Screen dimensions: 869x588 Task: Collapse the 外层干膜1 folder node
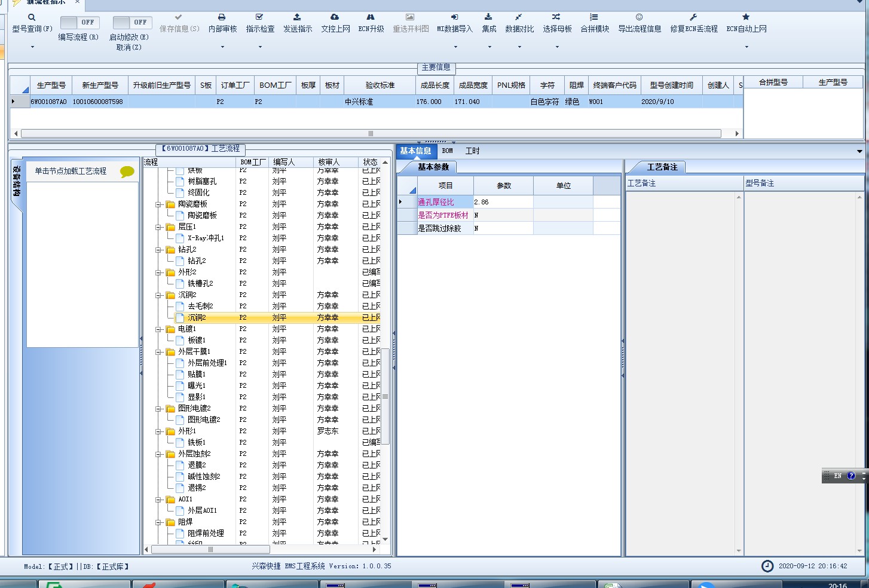[160, 352]
